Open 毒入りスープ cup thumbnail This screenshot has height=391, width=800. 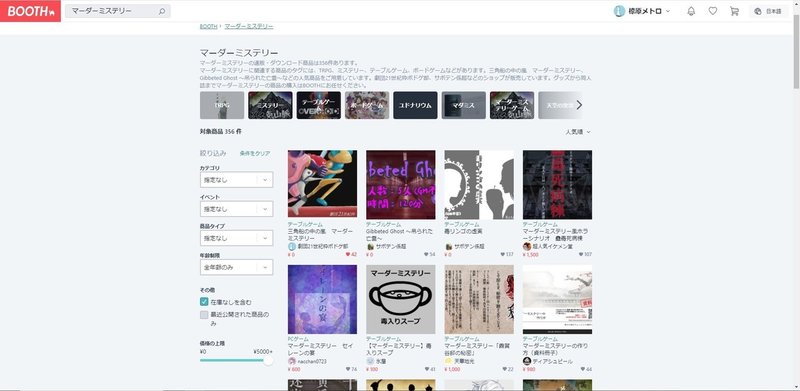click(x=401, y=299)
